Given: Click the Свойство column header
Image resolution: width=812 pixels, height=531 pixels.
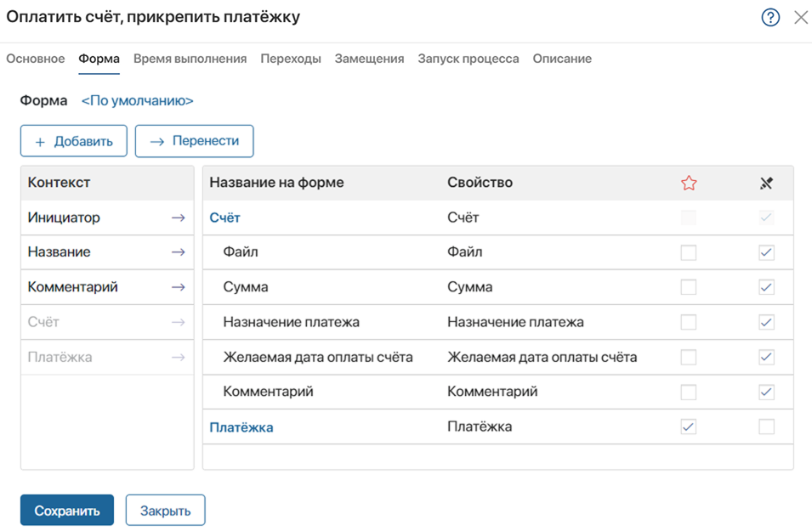Looking at the screenshot, I should (x=480, y=183).
